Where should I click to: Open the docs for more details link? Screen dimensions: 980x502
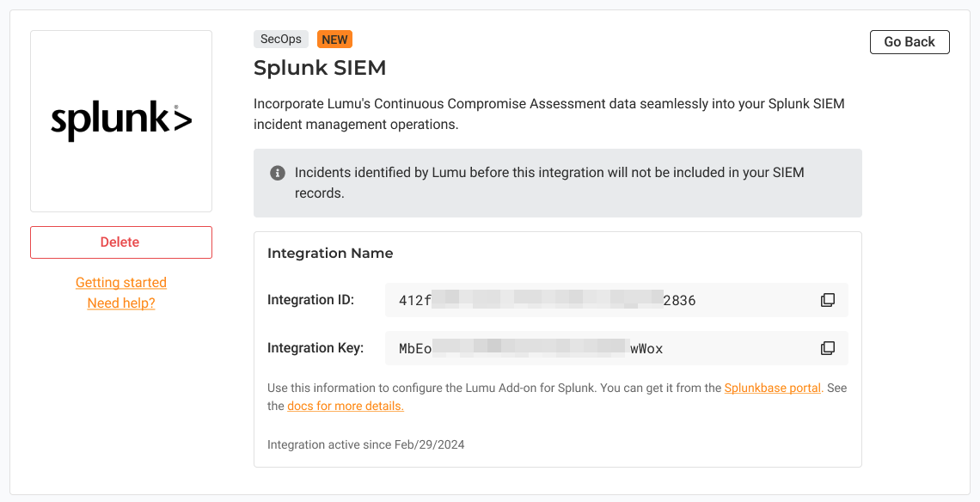[345, 406]
